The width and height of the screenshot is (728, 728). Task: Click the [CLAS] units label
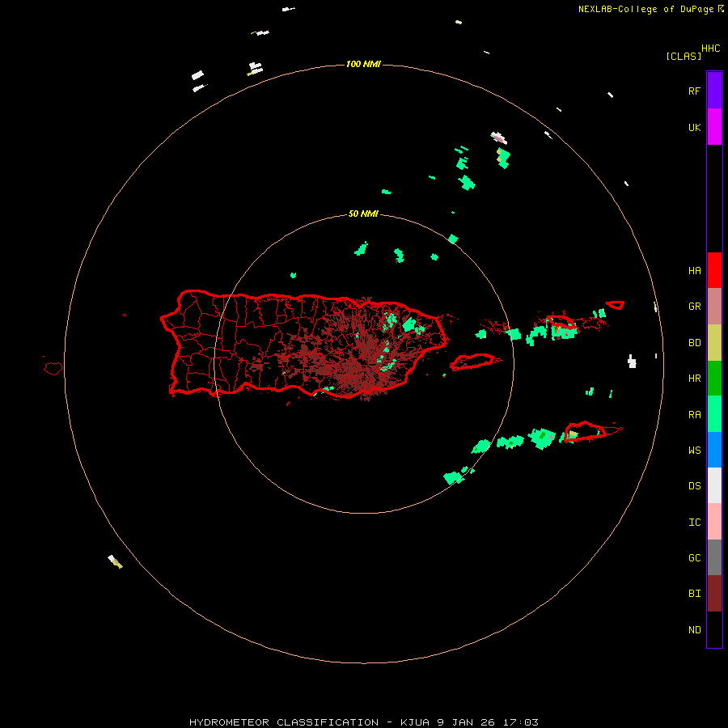[684, 56]
